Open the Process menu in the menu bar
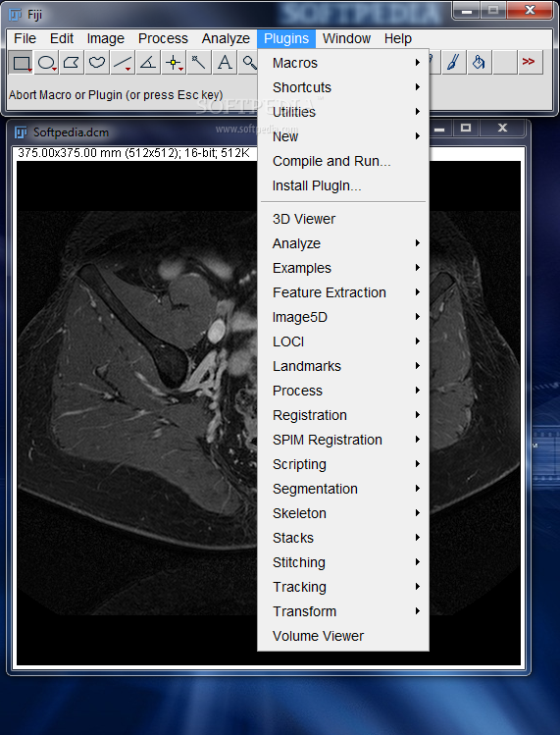560x735 pixels. (x=163, y=38)
